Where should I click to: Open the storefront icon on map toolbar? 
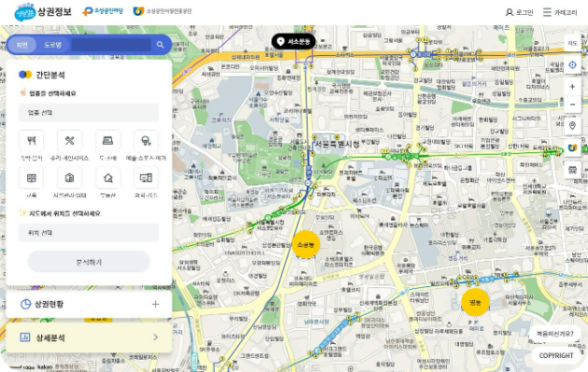(x=572, y=170)
